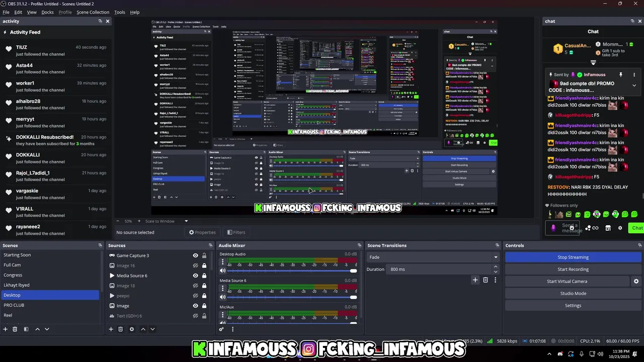Open volume icon in system tray
Viewport: 644px width, 362px height.
[x=601, y=353]
